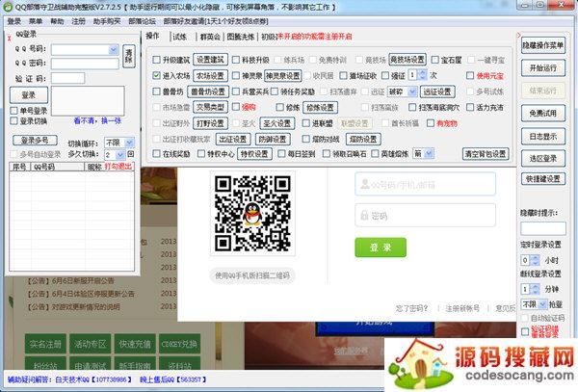Click the small square icon beside 多久切换
The height and width of the screenshot is (392, 578).
130,154
